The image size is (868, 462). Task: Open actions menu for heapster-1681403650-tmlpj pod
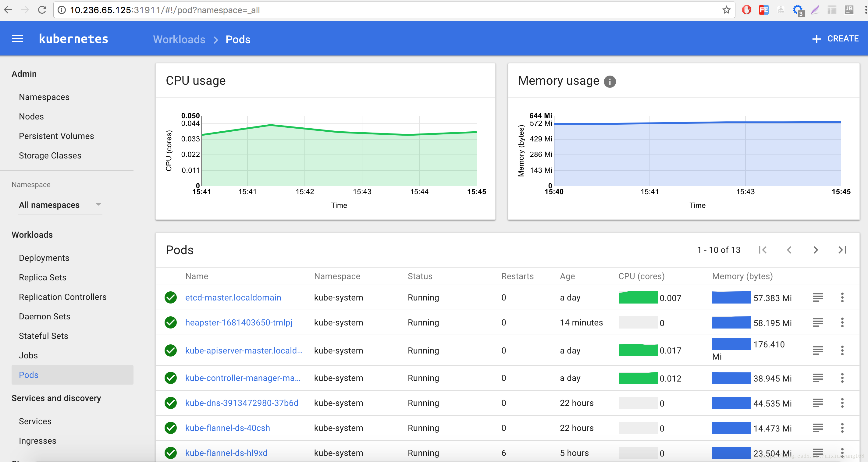842,322
